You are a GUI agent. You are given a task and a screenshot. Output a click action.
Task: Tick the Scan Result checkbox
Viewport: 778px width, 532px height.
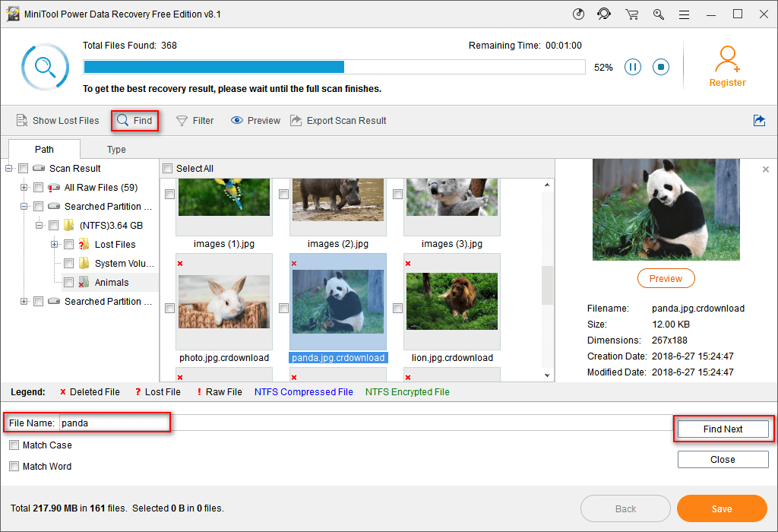tap(23, 168)
